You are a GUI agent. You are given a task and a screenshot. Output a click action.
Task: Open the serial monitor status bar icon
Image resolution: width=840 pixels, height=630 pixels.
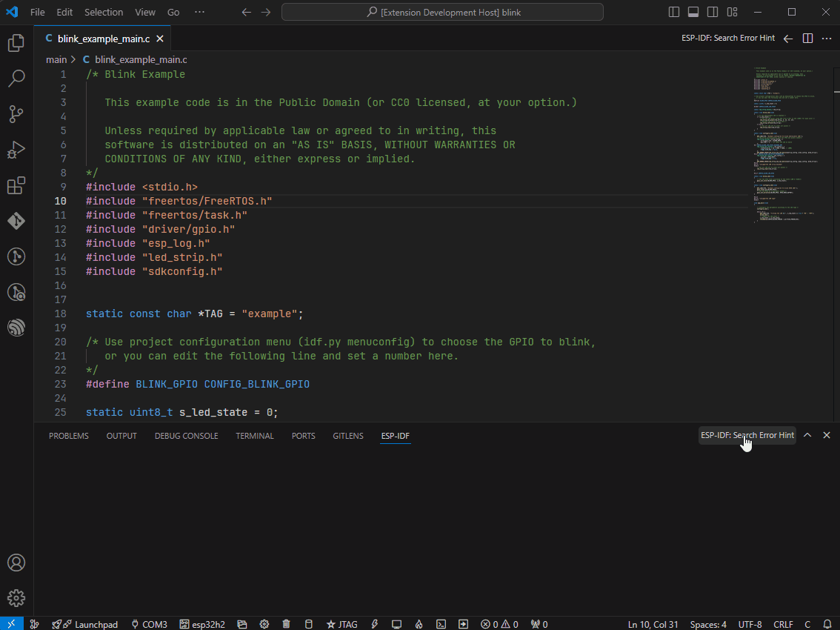(x=397, y=623)
